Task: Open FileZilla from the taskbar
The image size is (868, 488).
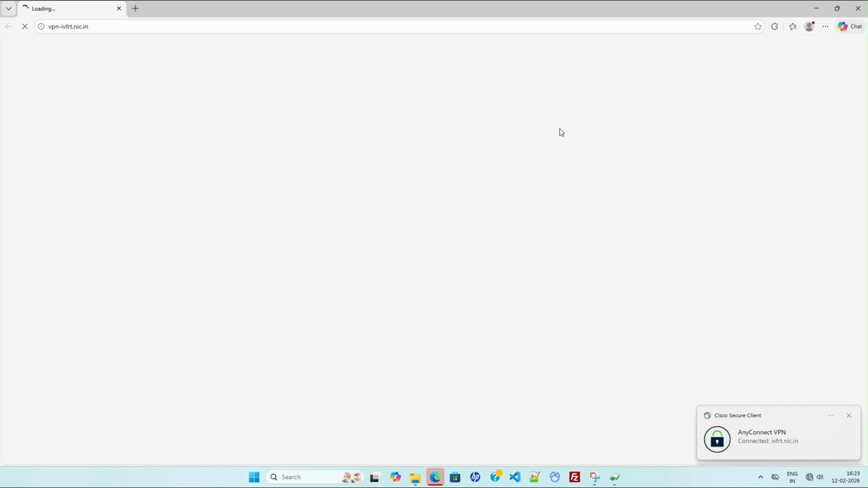Action: 574,477
